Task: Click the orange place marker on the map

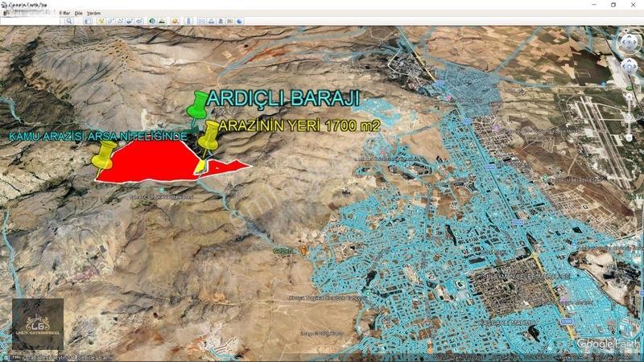Action: [304, 250]
